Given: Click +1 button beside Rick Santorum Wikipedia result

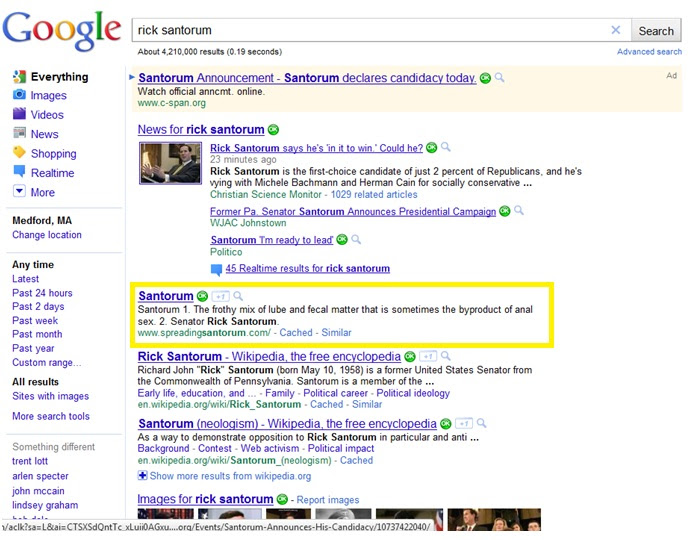Looking at the screenshot, I should click(x=428, y=356).
